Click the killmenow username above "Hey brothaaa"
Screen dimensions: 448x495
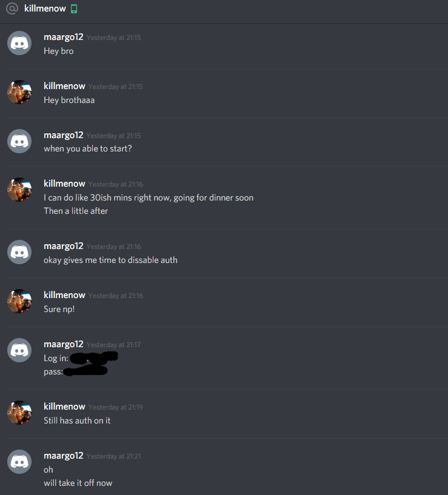(x=64, y=86)
